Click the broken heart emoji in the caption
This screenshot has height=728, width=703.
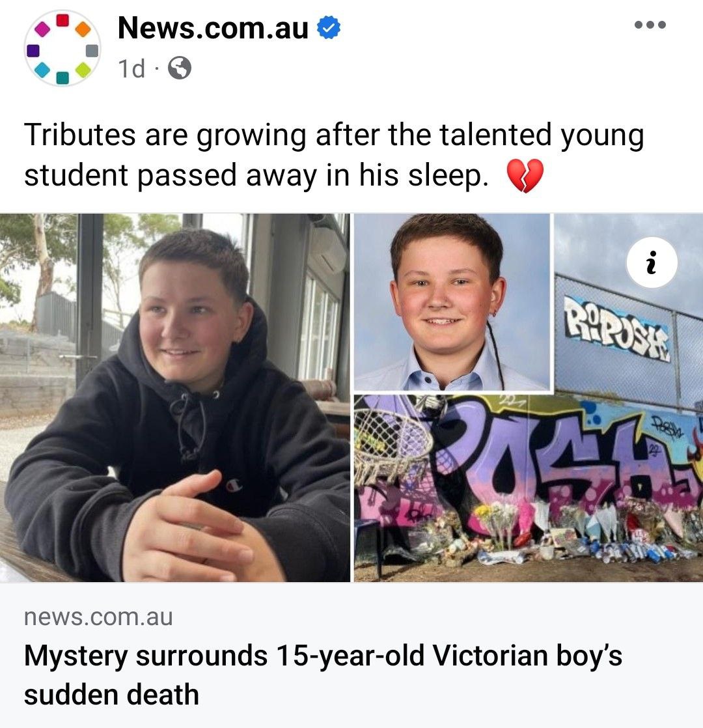[x=525, y=176]
